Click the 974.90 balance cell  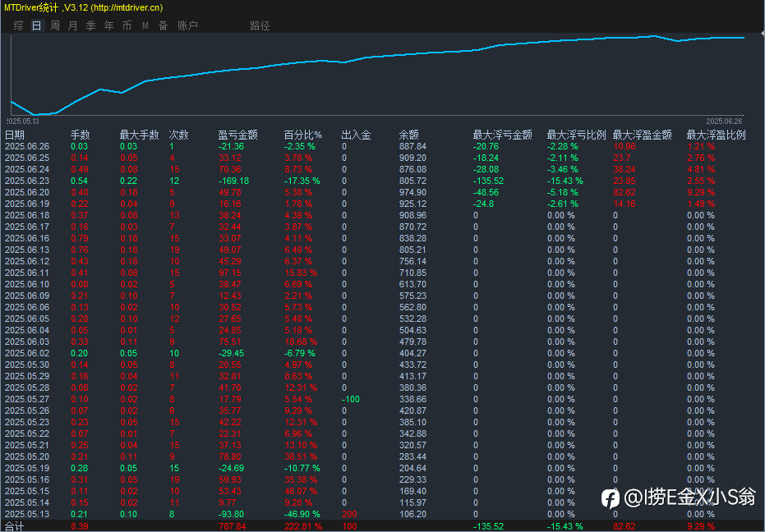(412, 192)
